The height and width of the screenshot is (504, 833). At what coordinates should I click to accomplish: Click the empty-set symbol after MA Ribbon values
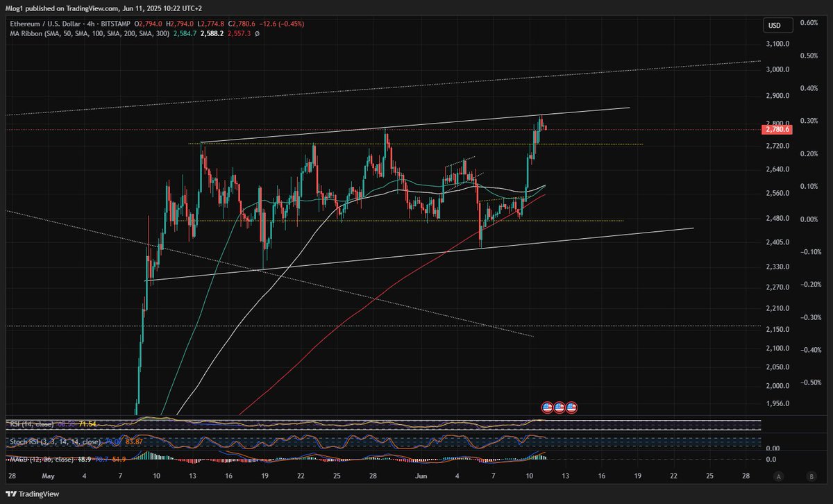click(258, 33)
